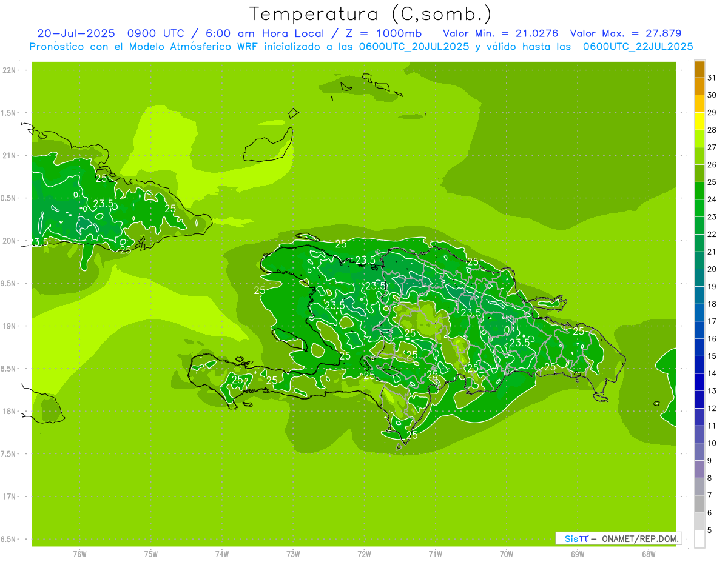Viewport: 728px width, 562px height.
Task: Click the 18N latitude axis label
Action: click(x=10, y=411)
